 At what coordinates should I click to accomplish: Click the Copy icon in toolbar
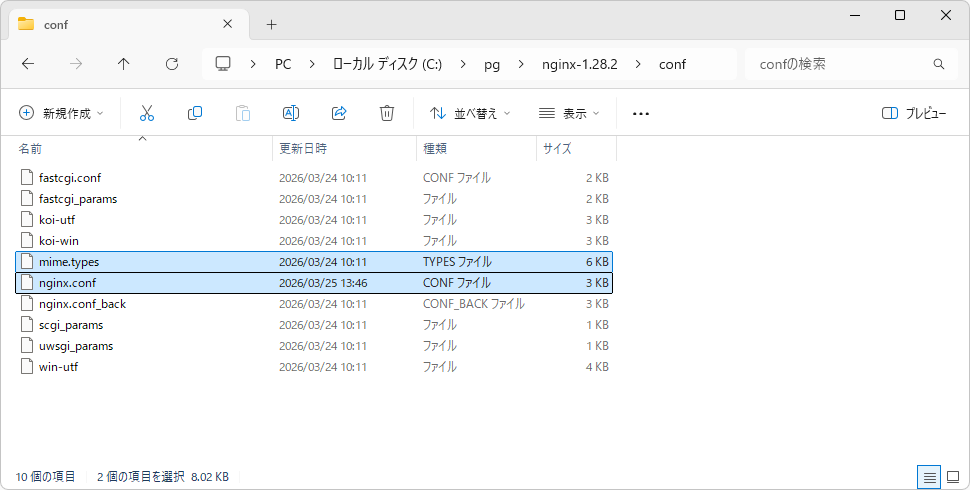point(195,113)
